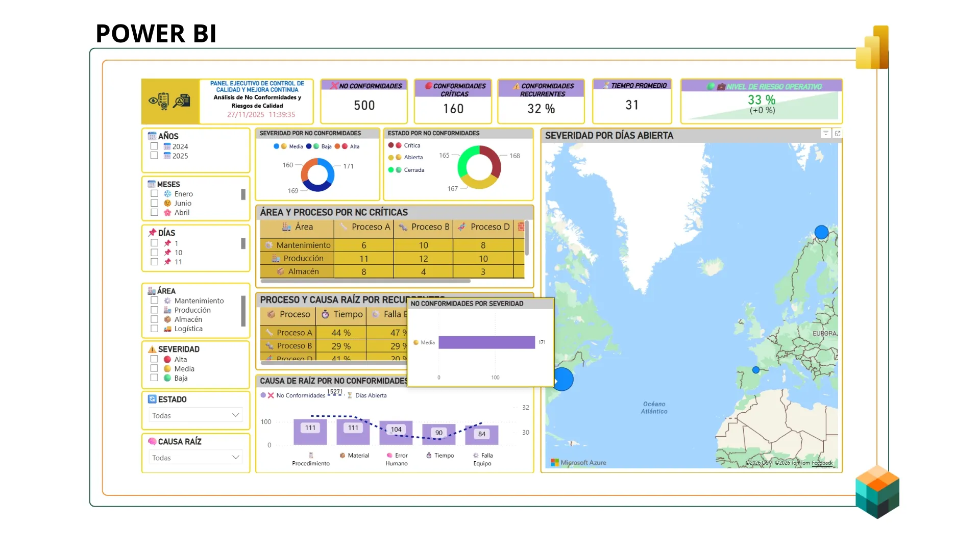Sort by the Proceso D column header

tap(483, 227)
